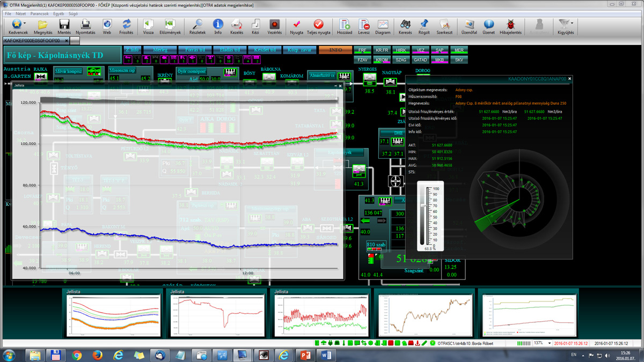Click the Frissítés refresh icon

click(127, 26)
